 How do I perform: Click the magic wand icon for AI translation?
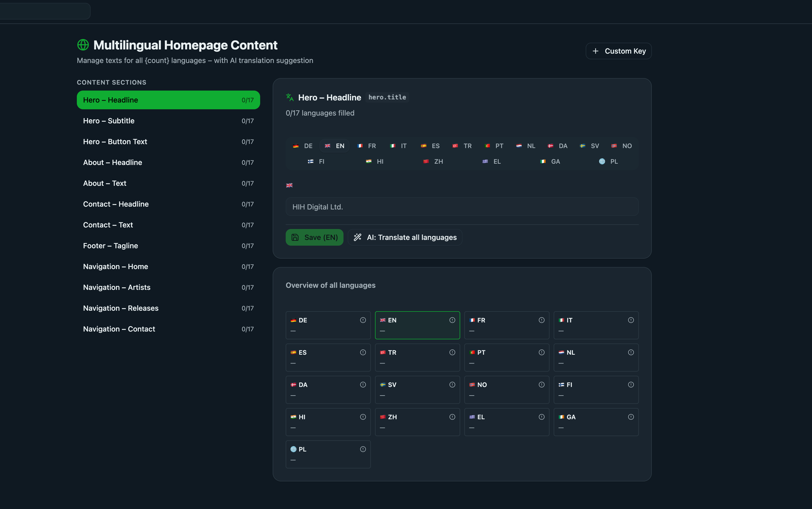(x=357, y=237)
